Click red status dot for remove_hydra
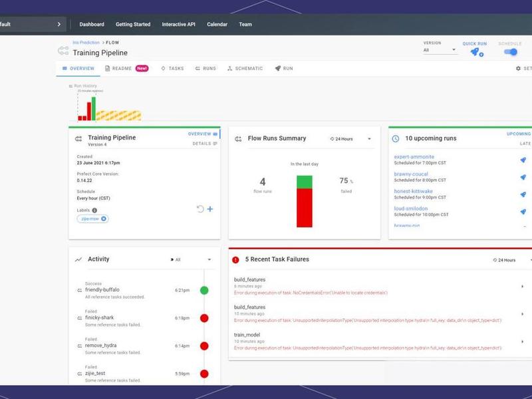Image resolution: width=532 pixels, height=399 pixels. pyautogui.click(x=204, y=346)
